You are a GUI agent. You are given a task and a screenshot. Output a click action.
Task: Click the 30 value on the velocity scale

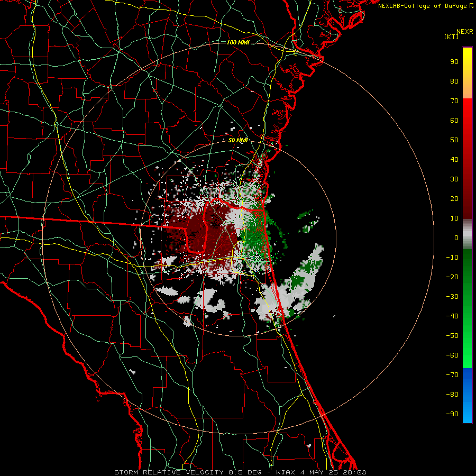454,179
